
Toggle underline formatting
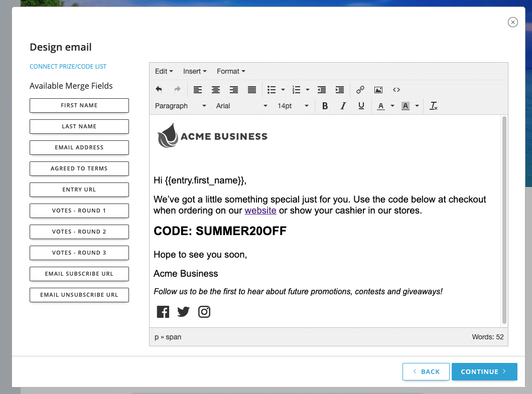point(361,106)
